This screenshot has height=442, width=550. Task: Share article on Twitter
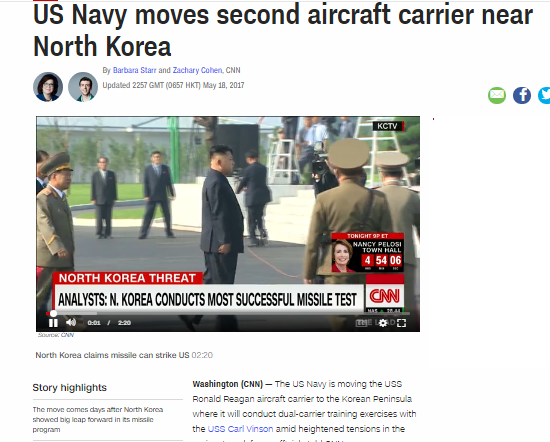pos(544,95)
